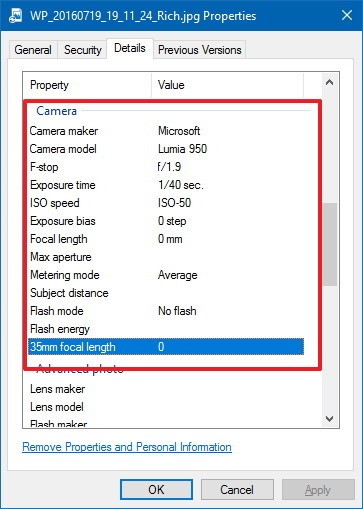
Task: Click the JPG file icon in title bar
Action: click(15, 16)
